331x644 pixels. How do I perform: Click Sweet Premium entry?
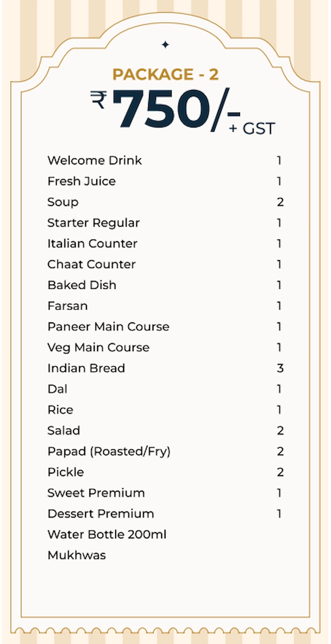click(96, 493)
